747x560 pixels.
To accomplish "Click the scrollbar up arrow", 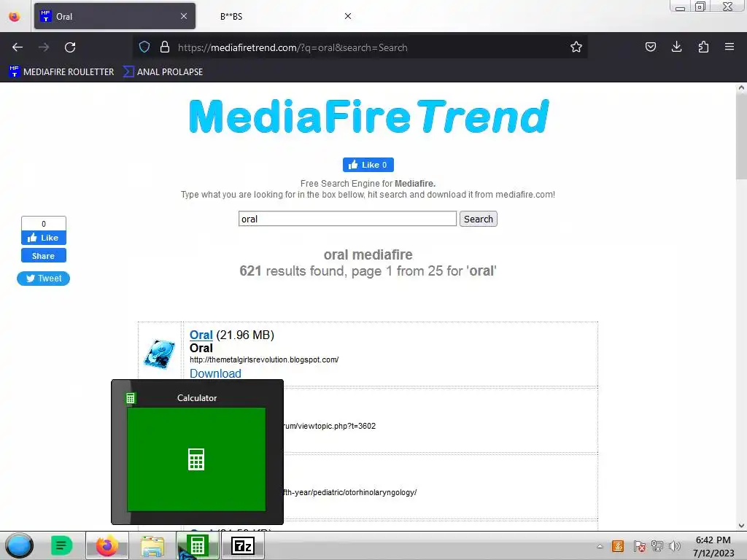I will (741, 87).
